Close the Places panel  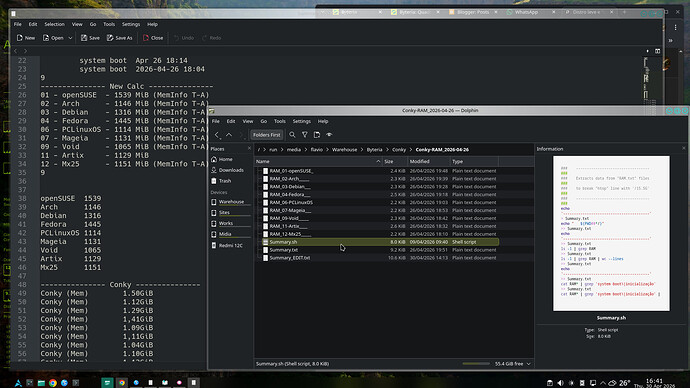(x=249, y=149)
